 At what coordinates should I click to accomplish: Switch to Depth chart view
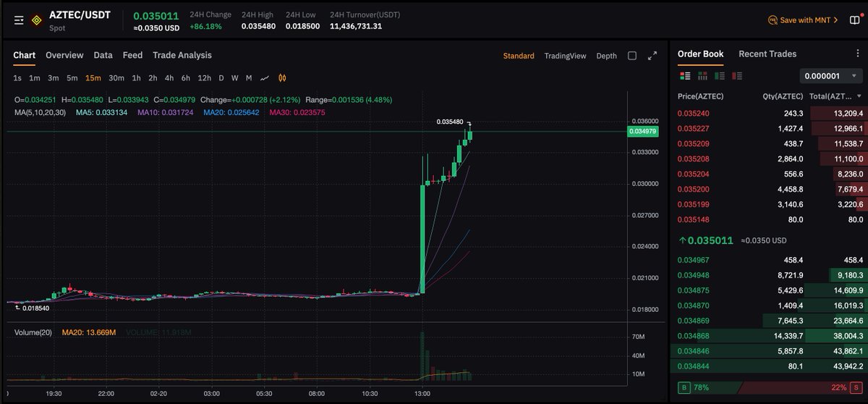(x=606, y=56)
